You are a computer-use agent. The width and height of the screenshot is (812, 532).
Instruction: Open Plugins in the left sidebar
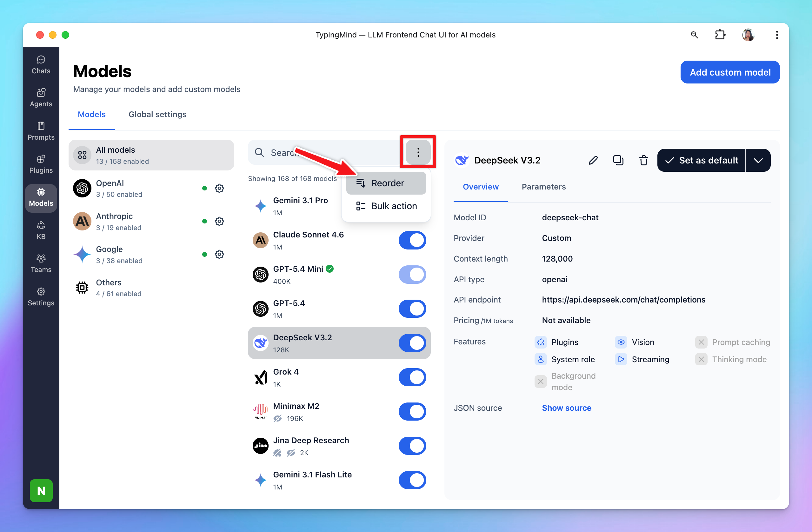tap(41, 164)
